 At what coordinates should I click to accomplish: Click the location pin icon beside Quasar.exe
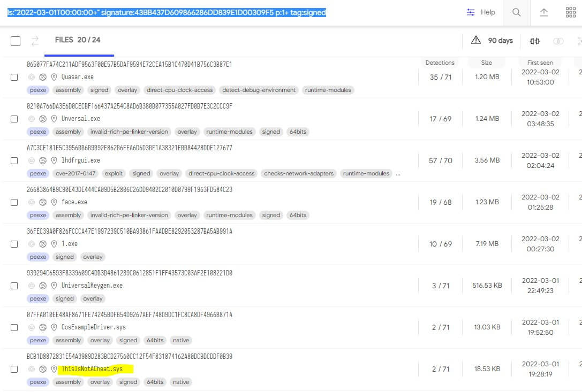[x=54, y=77]
